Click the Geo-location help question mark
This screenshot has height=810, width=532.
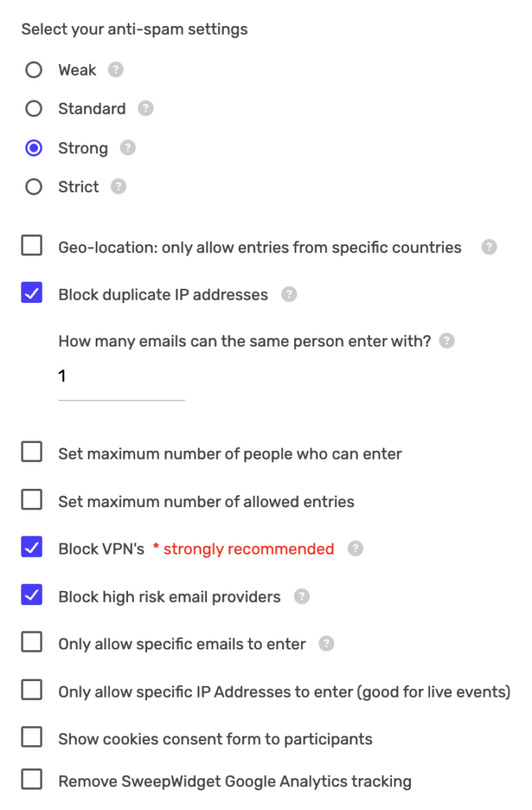tap(488, 247)
